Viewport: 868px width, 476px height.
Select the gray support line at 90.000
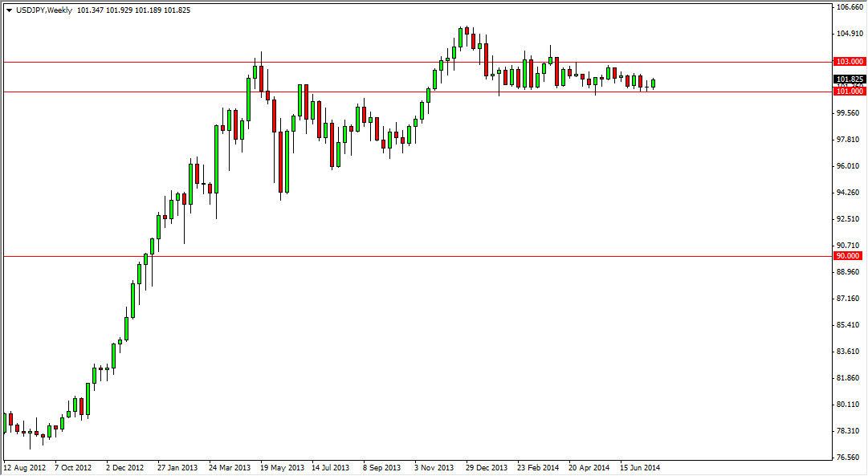[x=401, y=255]
